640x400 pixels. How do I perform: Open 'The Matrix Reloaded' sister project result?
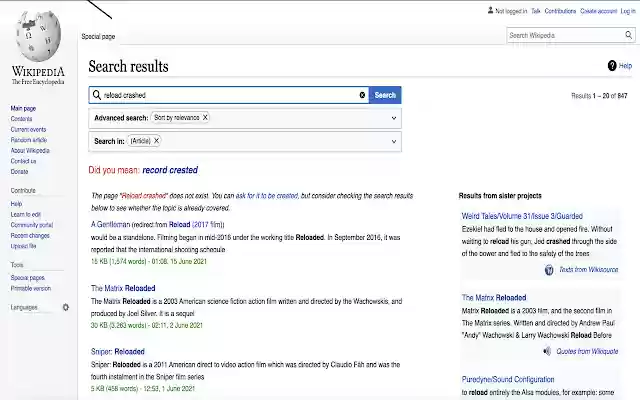click(494, 298)
